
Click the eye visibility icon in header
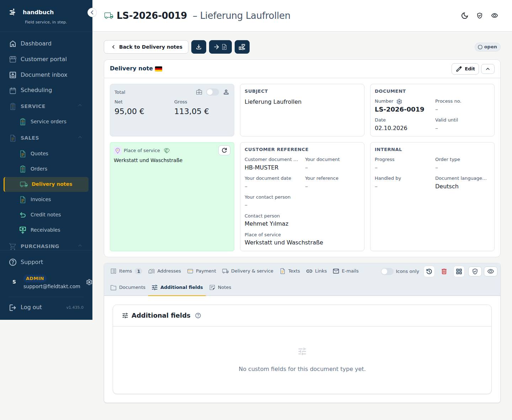point(495,16)
